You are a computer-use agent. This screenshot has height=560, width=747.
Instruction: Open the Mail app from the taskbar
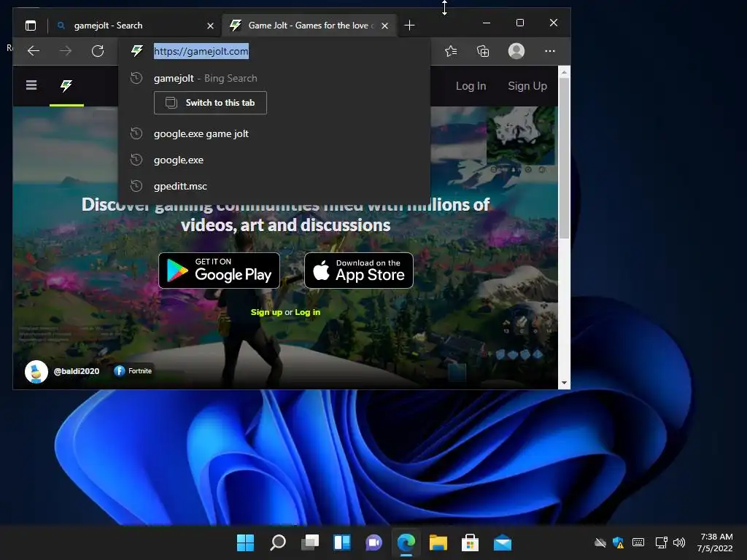[x=503, y=542]
